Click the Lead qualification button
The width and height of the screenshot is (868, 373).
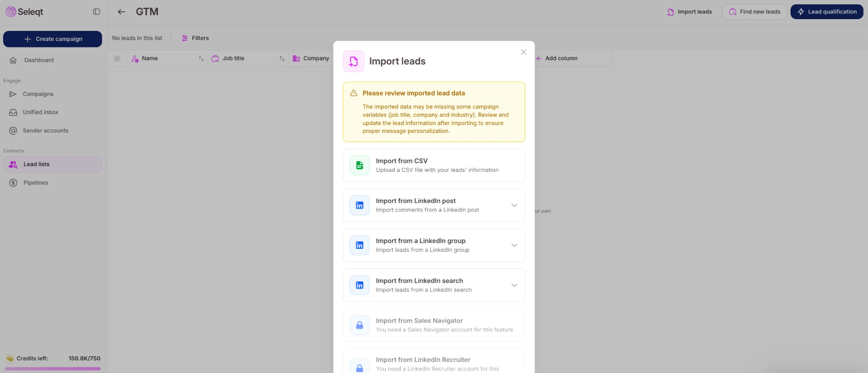tap(827, 12)
